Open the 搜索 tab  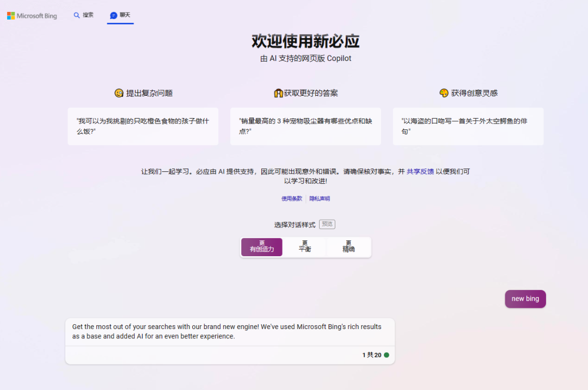84,15
